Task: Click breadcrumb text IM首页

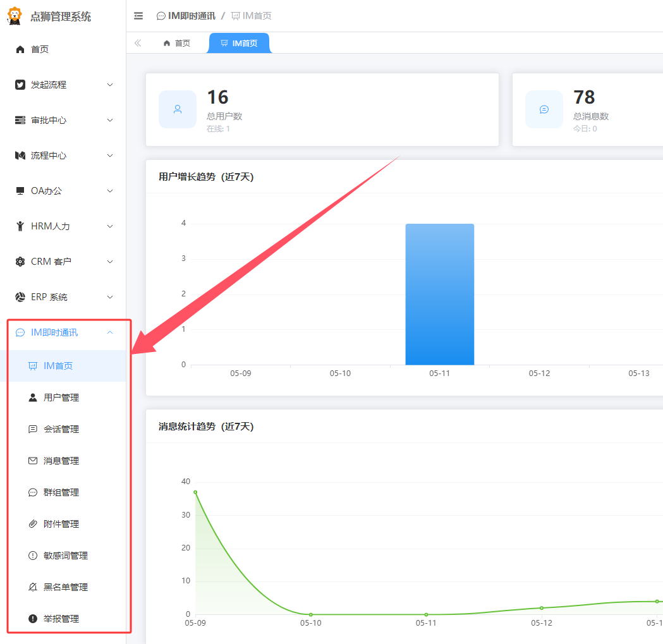Action: 257,16
